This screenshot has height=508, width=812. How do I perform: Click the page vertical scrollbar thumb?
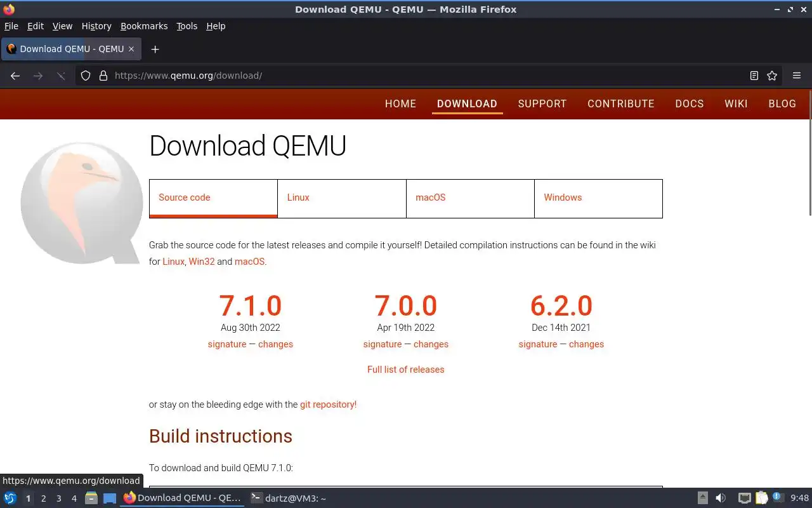coord(809,153)
